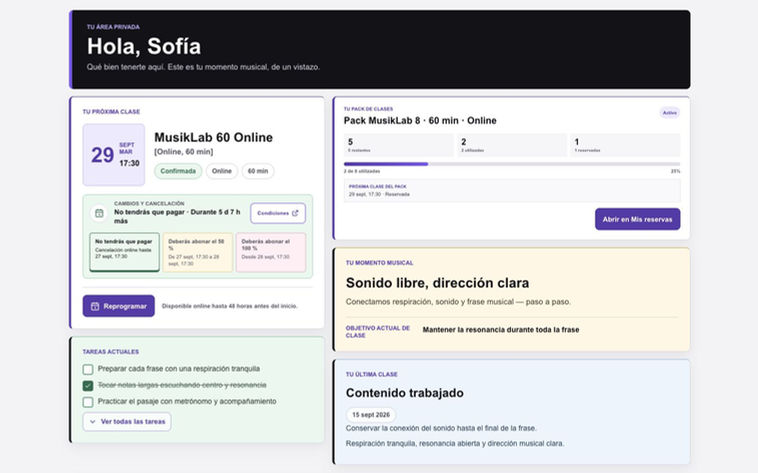Click the Reprogramar button
Screen dimensions: 758x473
coord(118,306)
